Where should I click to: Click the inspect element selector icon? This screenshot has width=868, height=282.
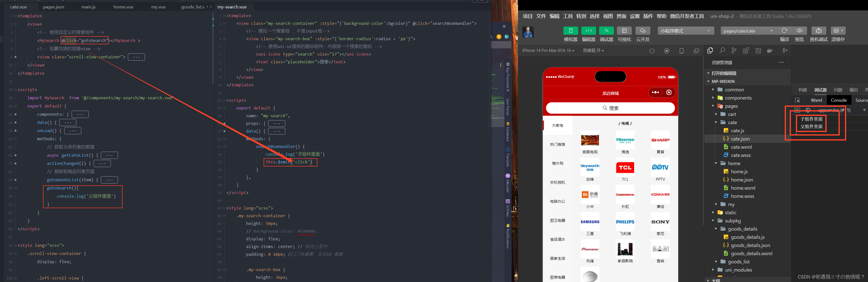pyautogui.click(x=797, y=100)
